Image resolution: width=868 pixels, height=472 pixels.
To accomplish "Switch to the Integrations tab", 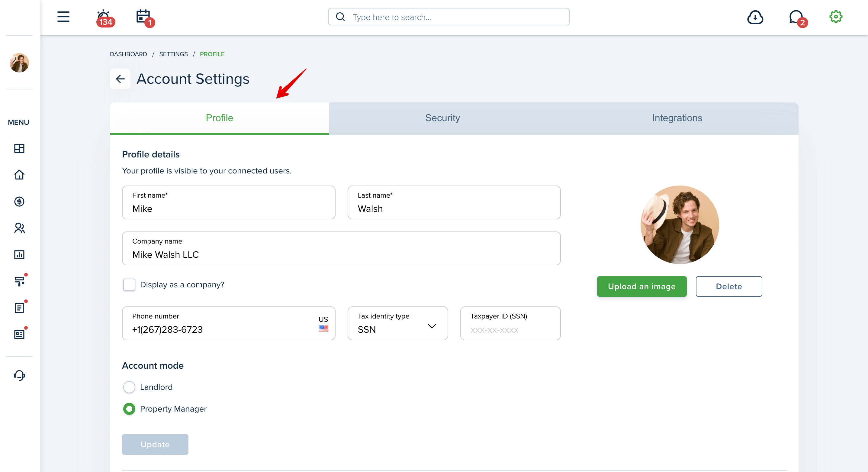I will (677, 118).
